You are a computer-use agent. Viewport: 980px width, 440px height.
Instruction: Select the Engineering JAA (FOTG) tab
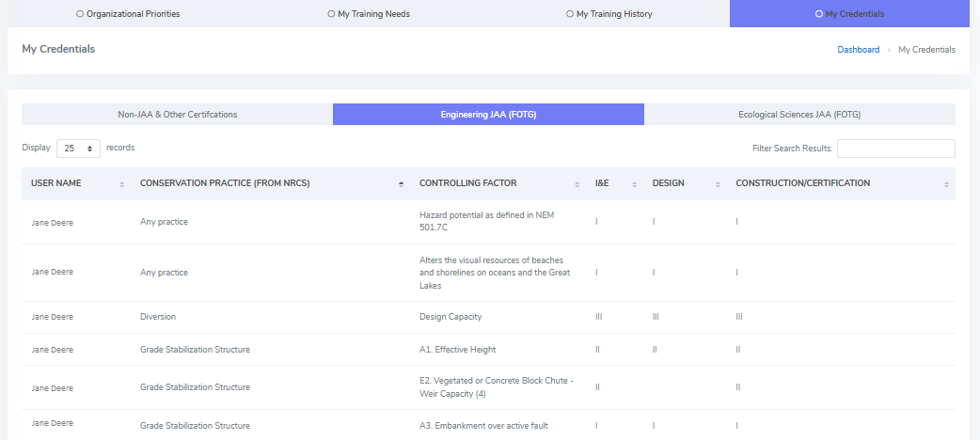click(488, 115)
